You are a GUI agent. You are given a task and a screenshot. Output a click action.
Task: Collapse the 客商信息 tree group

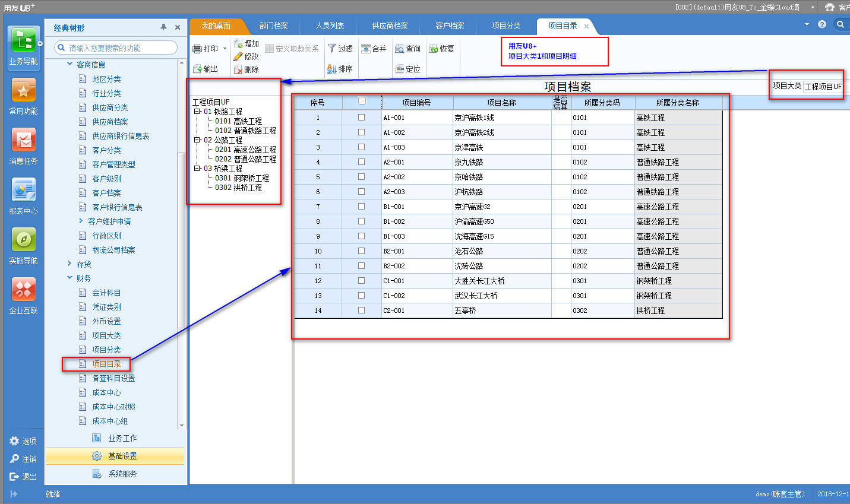point(70,64)
